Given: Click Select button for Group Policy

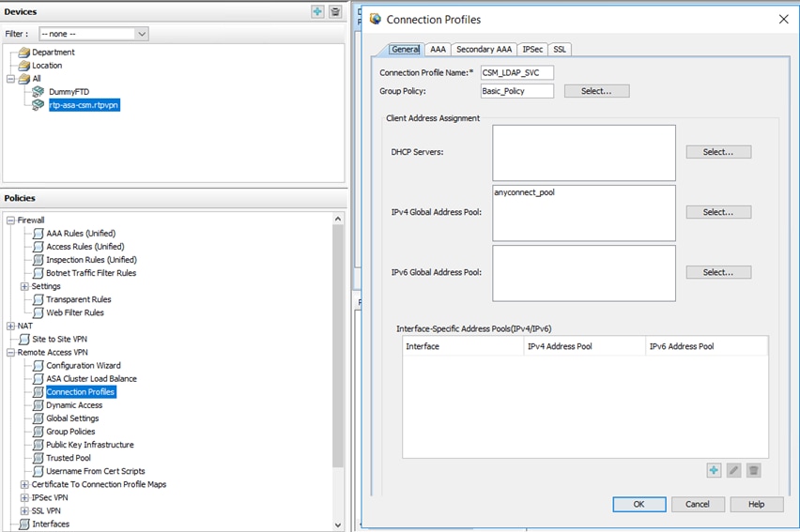Looking at the screenshot, I should coord(596,91).
